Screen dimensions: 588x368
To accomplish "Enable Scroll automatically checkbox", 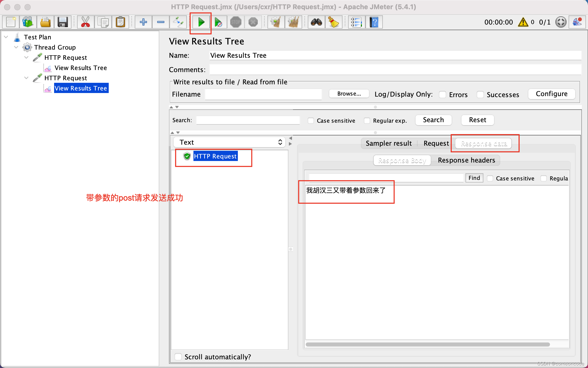I will click(178, 357).
